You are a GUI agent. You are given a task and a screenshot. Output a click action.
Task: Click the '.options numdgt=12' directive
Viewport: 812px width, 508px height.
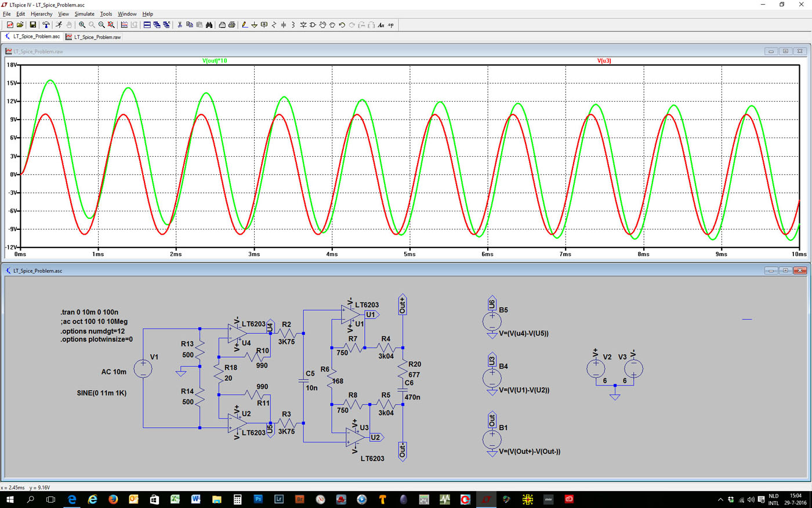93,331
